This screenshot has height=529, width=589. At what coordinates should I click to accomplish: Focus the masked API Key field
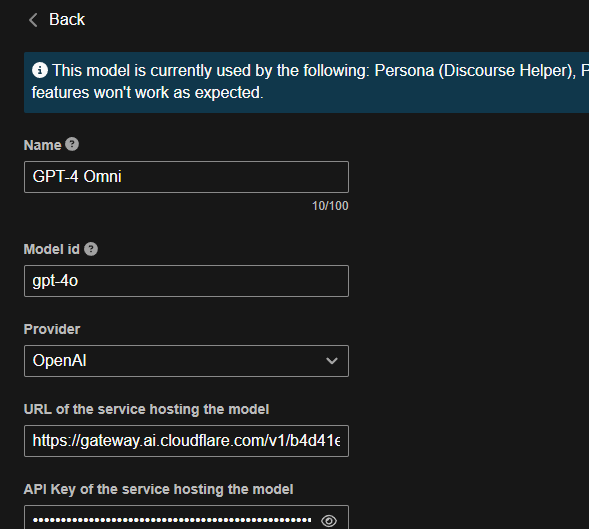click(x=186, y=518)
